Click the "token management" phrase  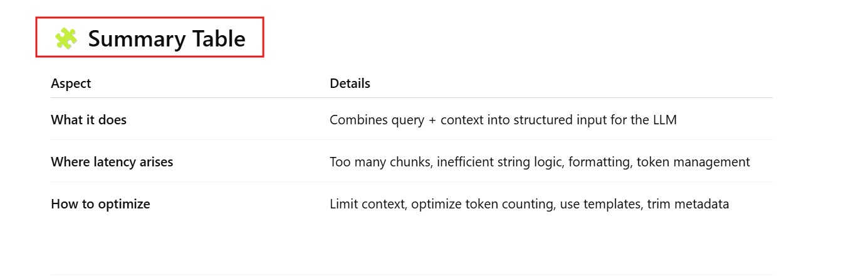click(x=693, y=162)
